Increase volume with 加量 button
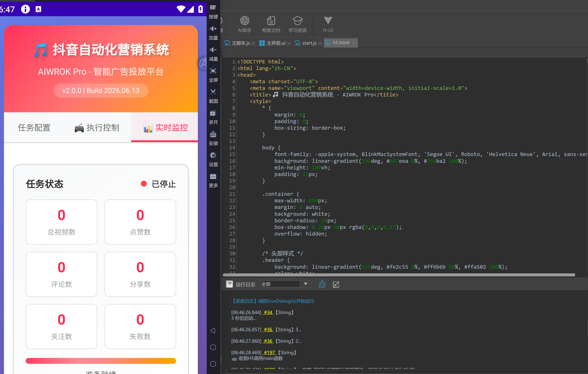This screenshot has width=588, height=374. click(x=213, y=33)
